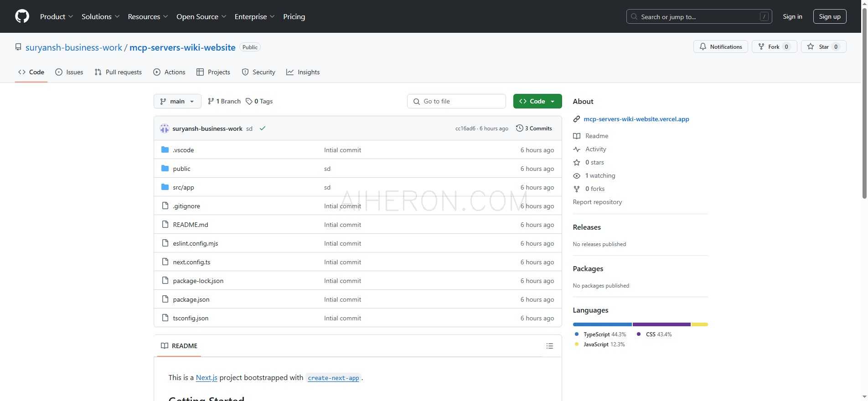Click suryansh-business-work avatar in commit row
Viewport: 868px width, 401px height.
(165, 129)
